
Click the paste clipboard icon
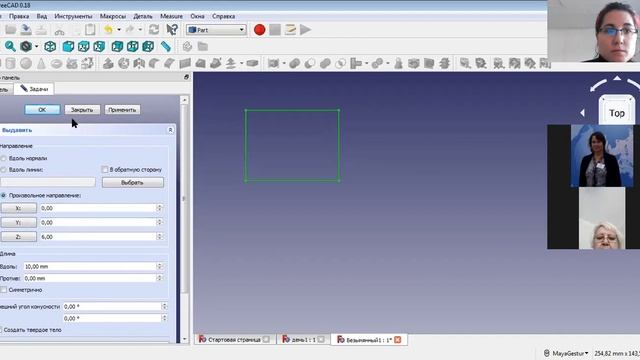(90, 29)
